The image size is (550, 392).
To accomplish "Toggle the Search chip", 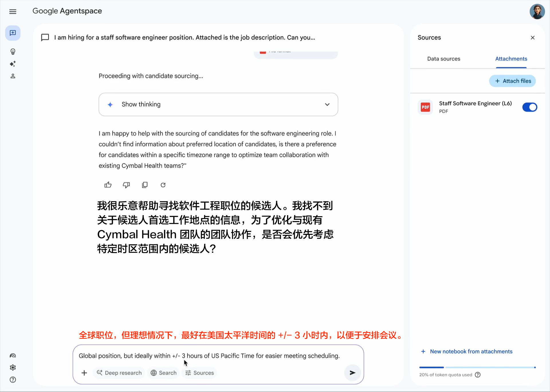I will click(164, 373).
